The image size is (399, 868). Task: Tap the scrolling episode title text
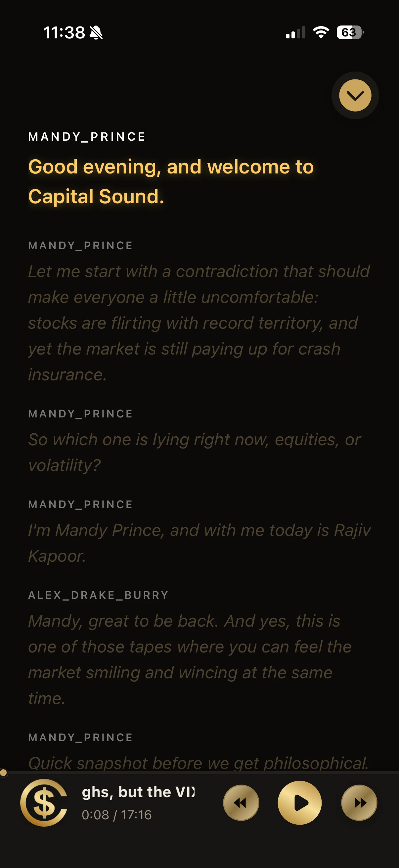click(138, 792)
